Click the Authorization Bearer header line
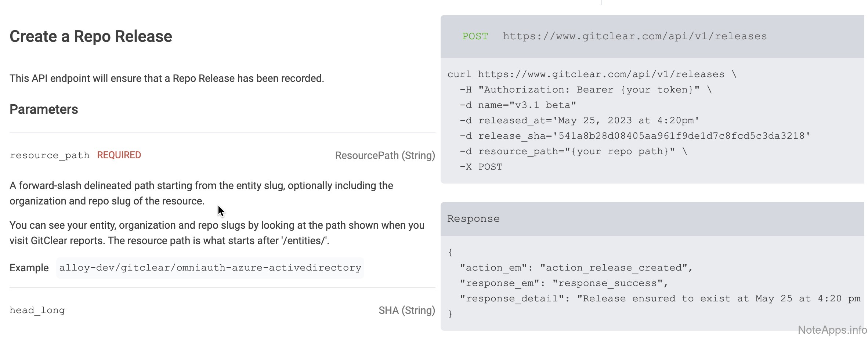This screenshot has width=868, height=337. (585, 90)
